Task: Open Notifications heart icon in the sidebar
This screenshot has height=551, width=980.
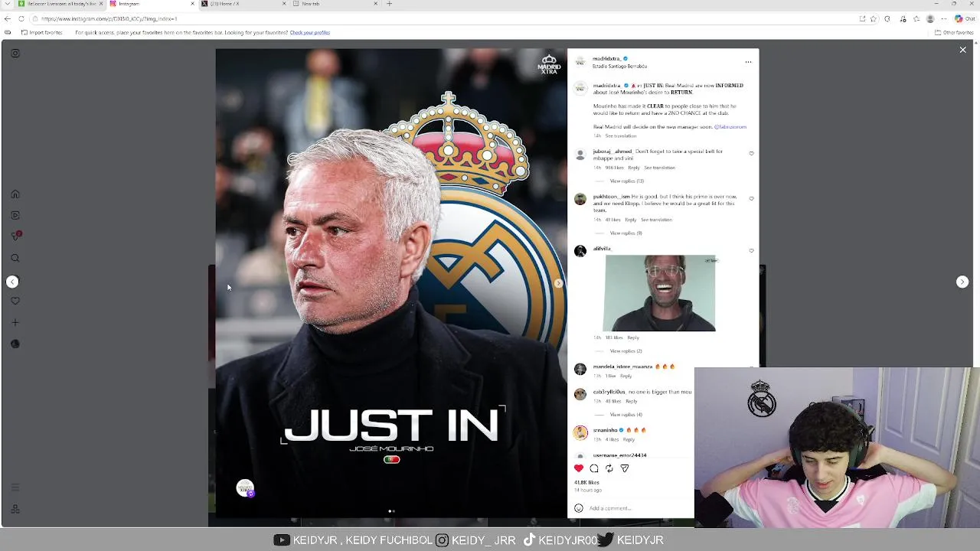Action: pos(15,302)
